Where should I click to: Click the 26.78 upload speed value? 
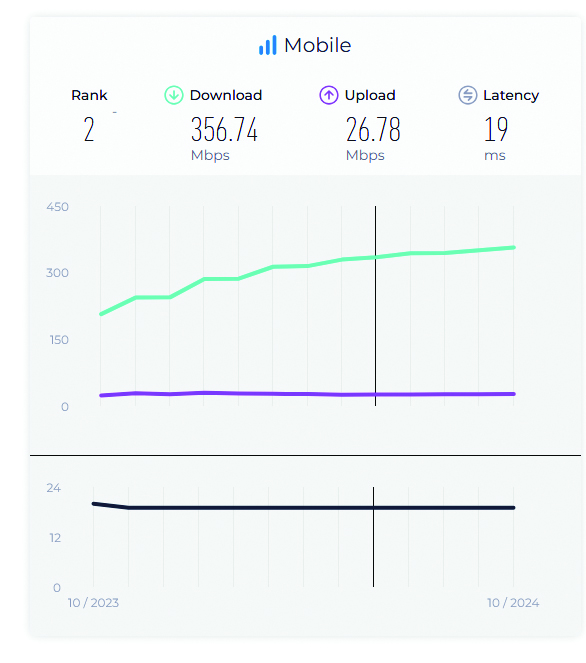tap(373, 129)
